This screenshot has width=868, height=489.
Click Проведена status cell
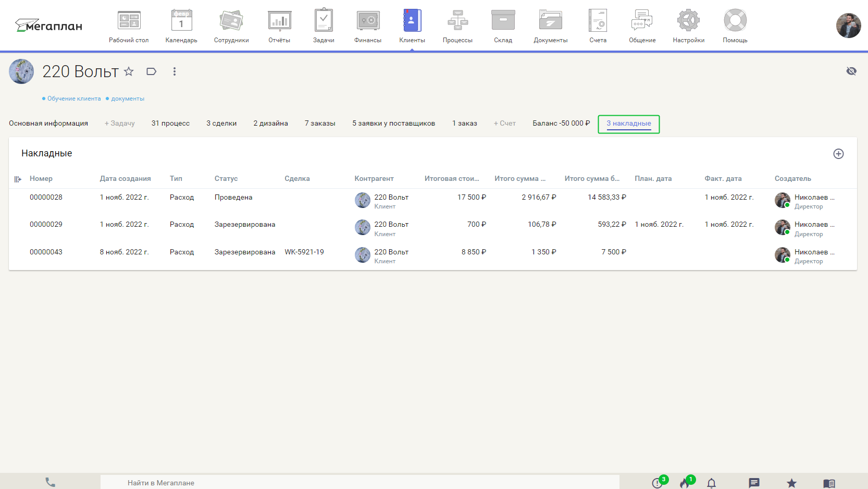(x=233, y=197)
